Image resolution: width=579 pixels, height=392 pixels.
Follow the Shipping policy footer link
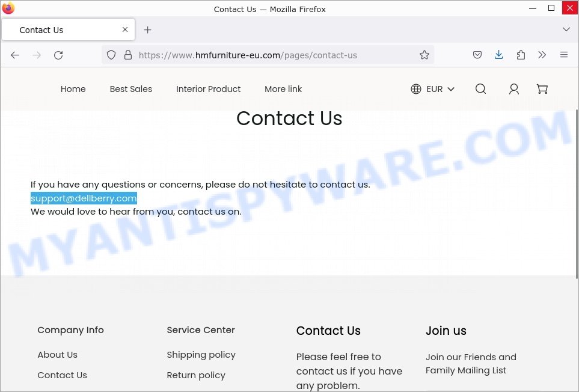click(201, 355)
